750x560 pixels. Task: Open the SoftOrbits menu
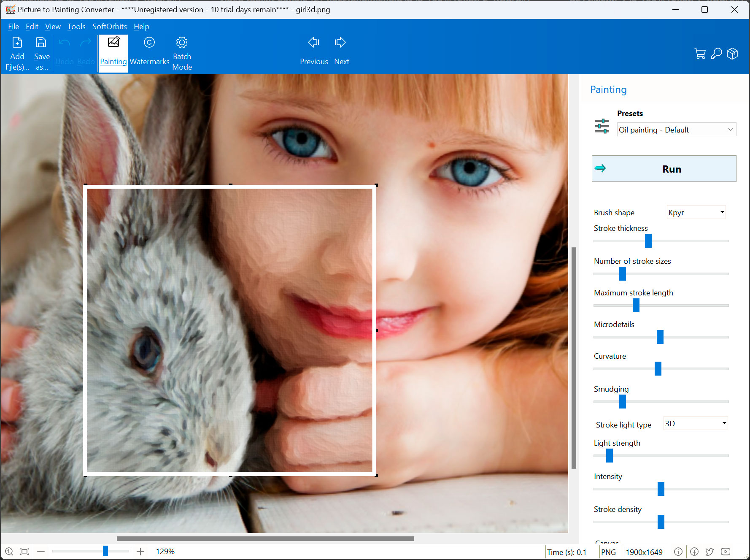click(x=110, y=26)
